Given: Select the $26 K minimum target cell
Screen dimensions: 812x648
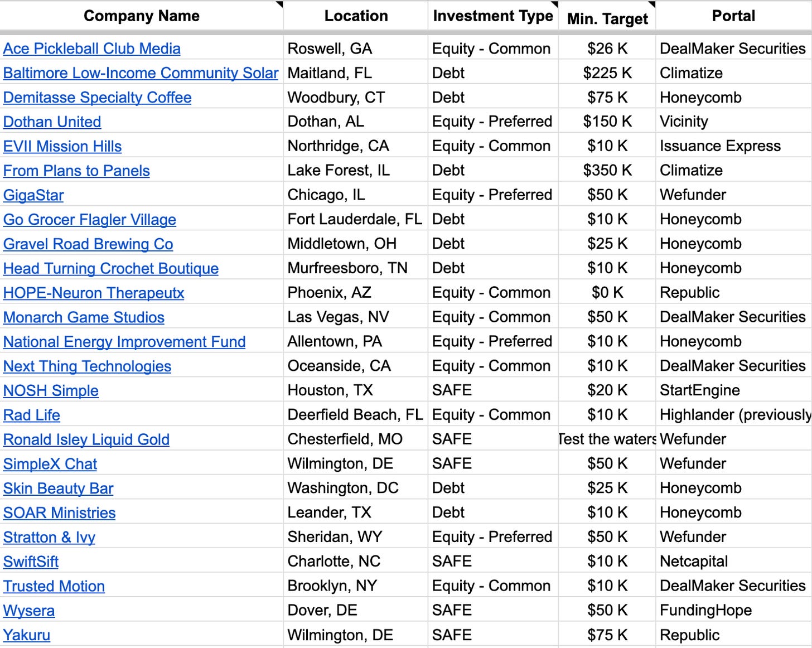Looking at the screenshot, I should pos(607,49).
